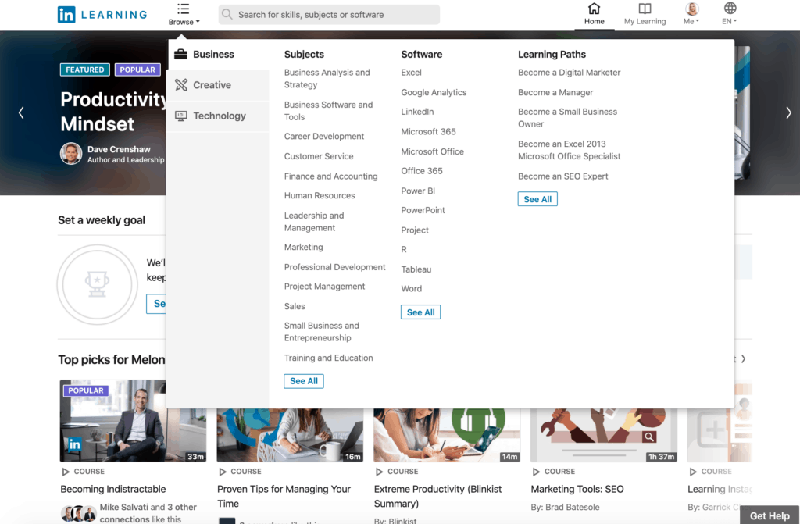Open Becoming Indistractable course thumbnail
Viewport: 800px width, 524px height.
[x=133, y=421]
